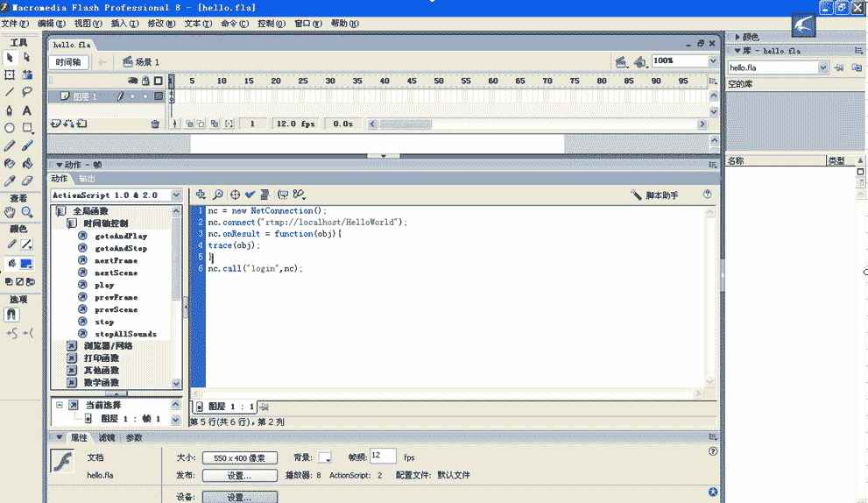Switch to the Parameters tab

134,437
